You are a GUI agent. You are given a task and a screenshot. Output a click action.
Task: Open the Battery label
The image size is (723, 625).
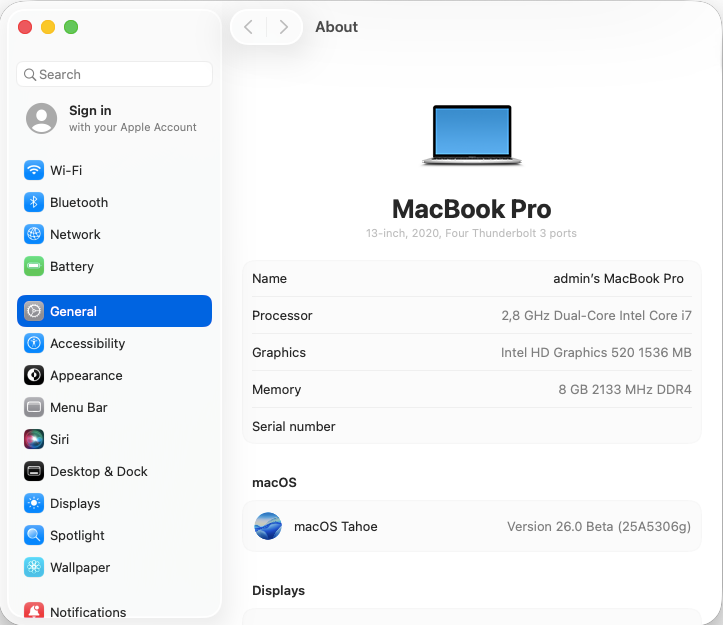(72, 266)
